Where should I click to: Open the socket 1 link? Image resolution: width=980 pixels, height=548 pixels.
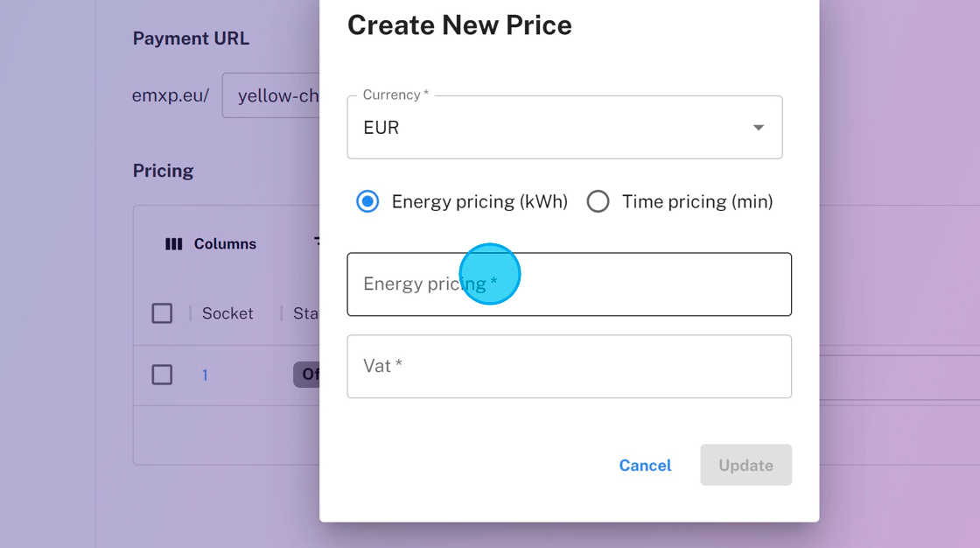(x=205, y=375)
